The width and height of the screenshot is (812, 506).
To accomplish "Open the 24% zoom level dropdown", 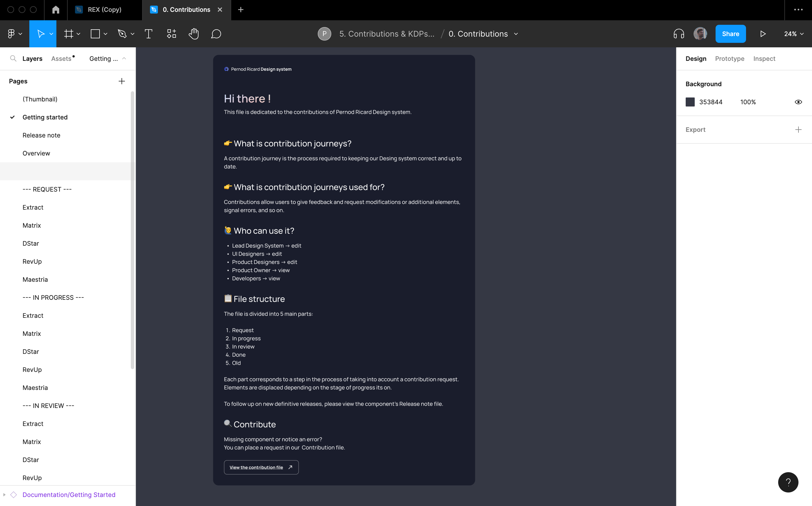I will (x=794, y=34).
